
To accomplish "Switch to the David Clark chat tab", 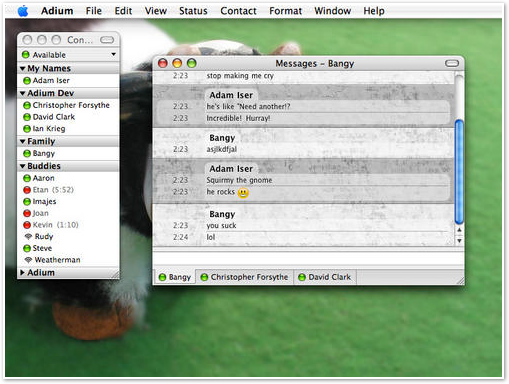I will click(x=325, y=277).
